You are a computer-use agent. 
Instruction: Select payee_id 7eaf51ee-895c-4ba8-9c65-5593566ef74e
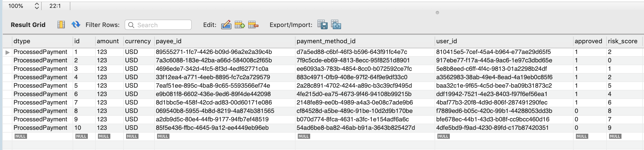(x=213, y=86)
